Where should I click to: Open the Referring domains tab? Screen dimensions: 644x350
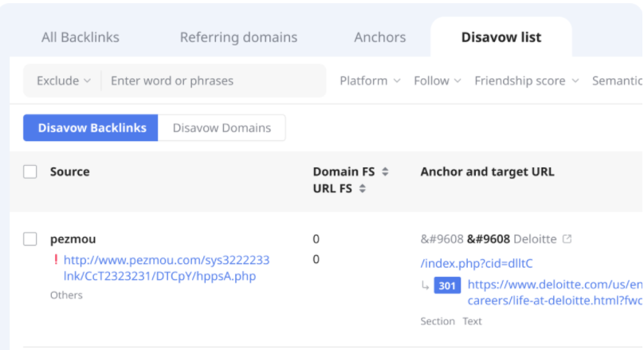238,37
